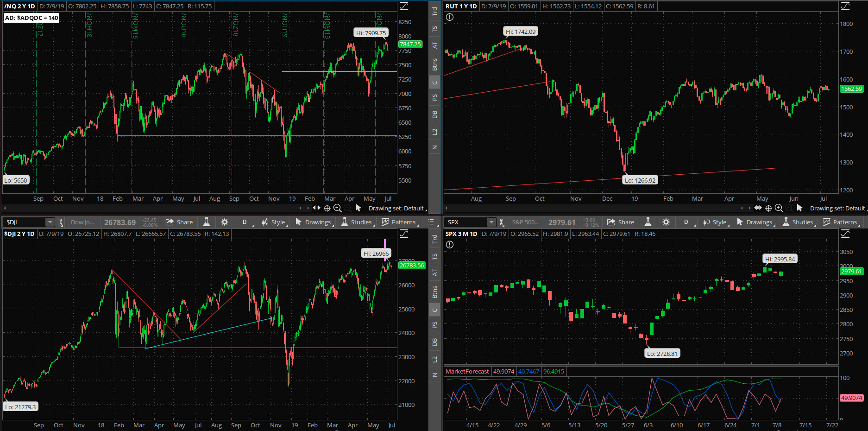Click the crosshair tool under the /NQ chart

pyautogui.click(x=327, y=208)
